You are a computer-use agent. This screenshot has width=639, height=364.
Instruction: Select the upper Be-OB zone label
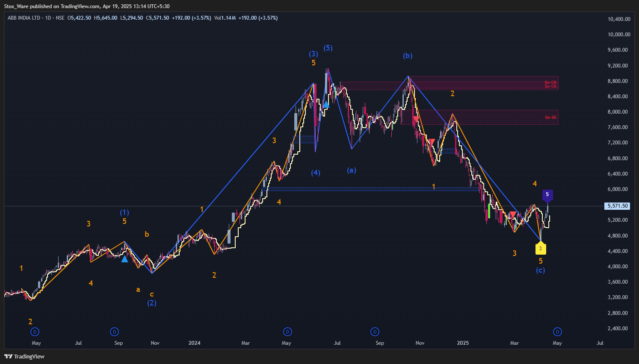(x=550, y=82)
